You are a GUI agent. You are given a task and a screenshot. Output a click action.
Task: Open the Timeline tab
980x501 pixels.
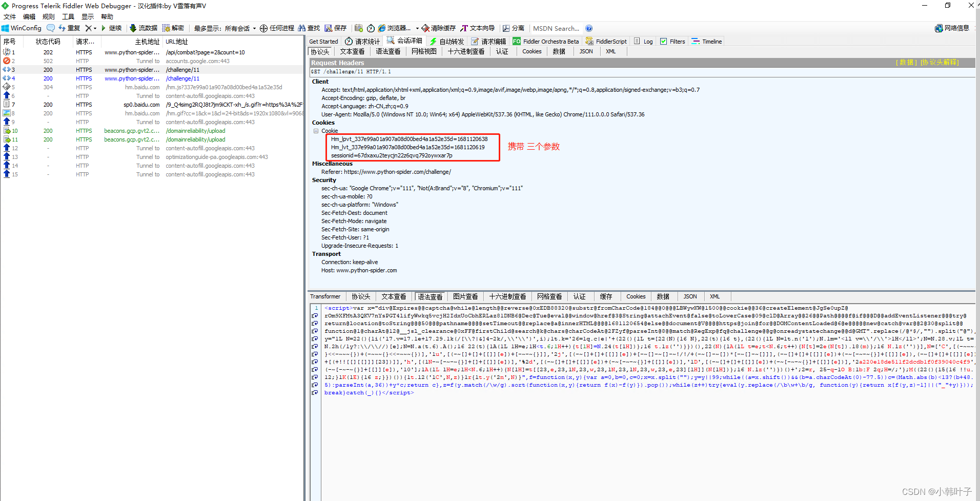(707, 42)
